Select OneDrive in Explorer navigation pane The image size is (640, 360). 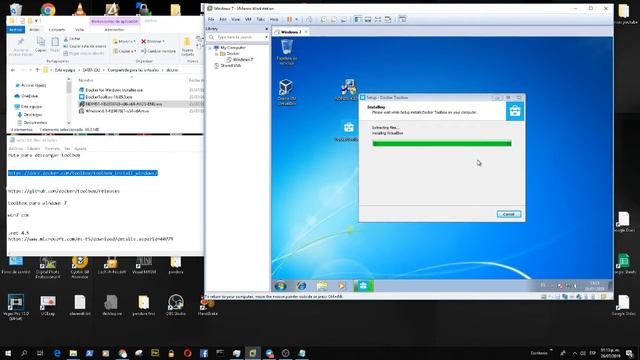pos(26,96)
